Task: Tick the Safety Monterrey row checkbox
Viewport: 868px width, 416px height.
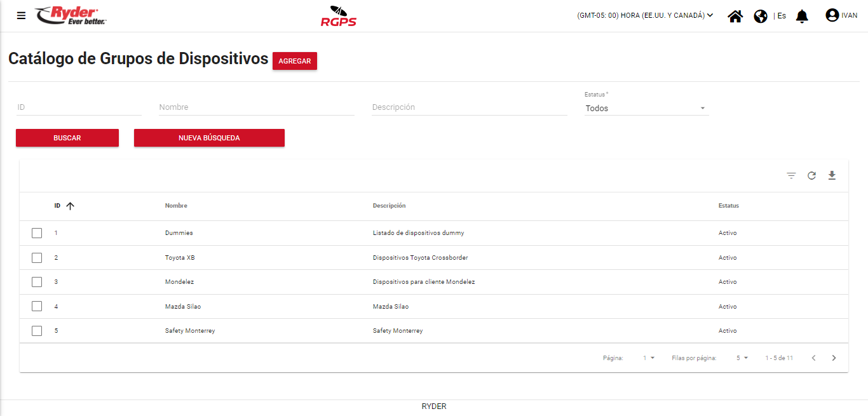Action: (37, 331)
